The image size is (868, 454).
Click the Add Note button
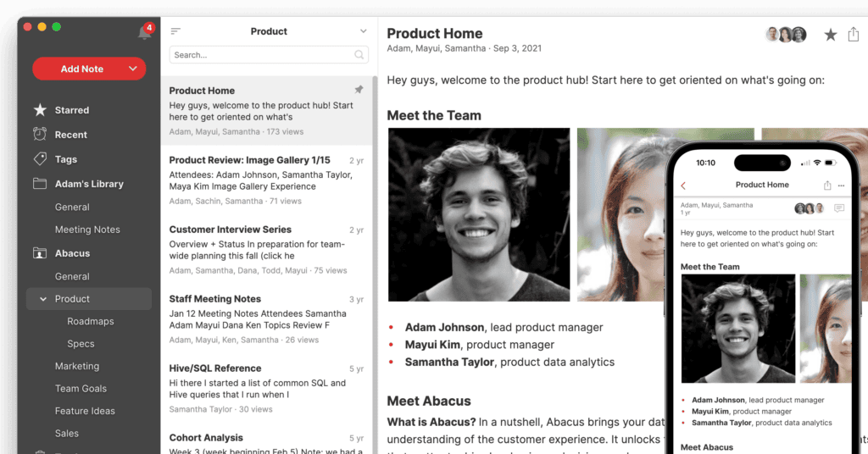tap(82, 69)
